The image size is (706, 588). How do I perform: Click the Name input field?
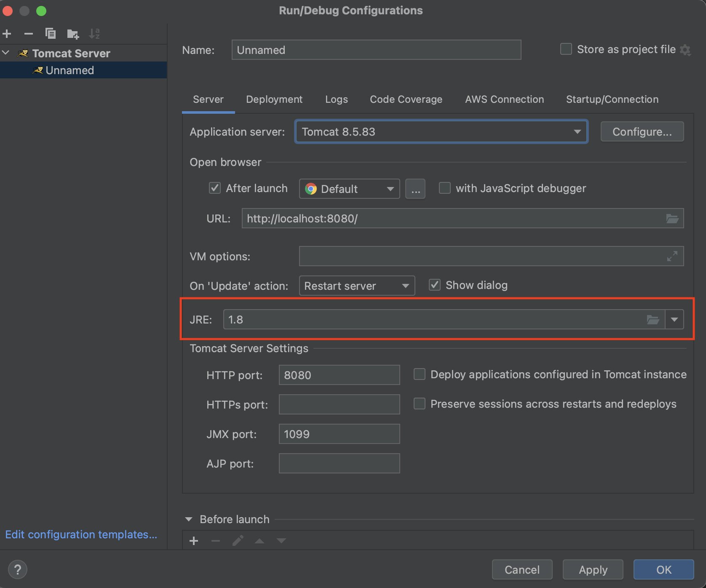[377, 50]
